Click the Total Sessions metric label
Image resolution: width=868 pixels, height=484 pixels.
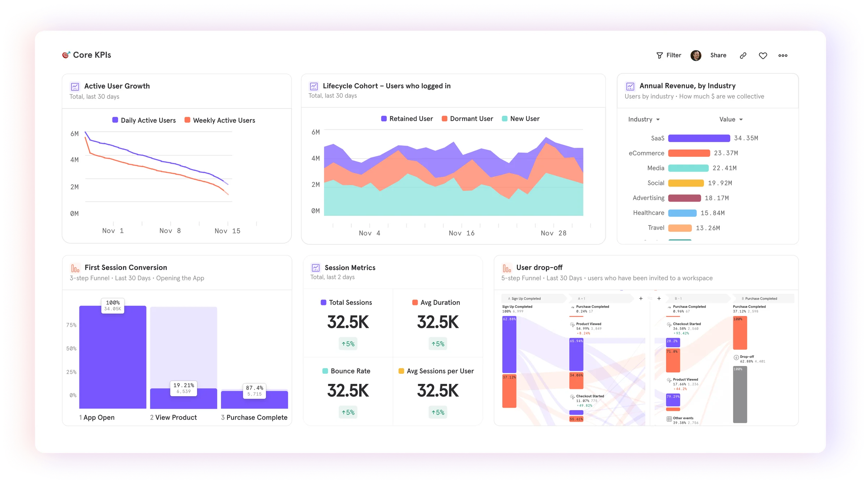(346, 303)
